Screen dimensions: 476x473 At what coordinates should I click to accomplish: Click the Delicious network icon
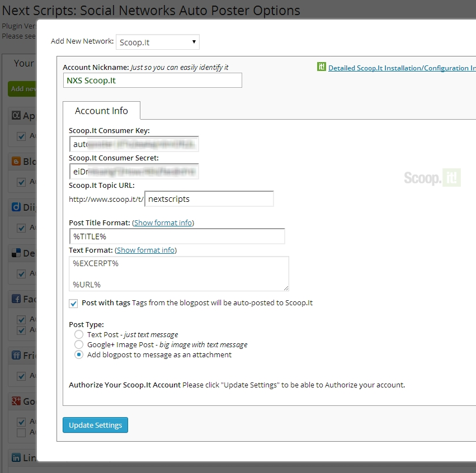16,253
